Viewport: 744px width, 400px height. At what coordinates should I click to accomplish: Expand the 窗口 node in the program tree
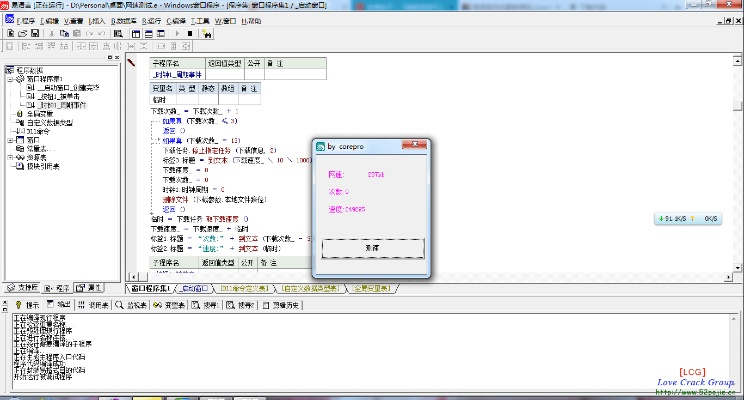coord(10,140)
